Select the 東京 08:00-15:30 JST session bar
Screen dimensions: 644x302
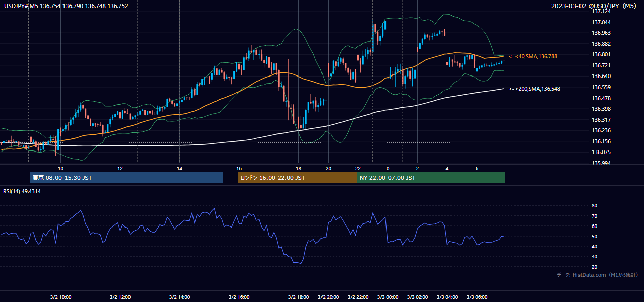pos(126,178)
